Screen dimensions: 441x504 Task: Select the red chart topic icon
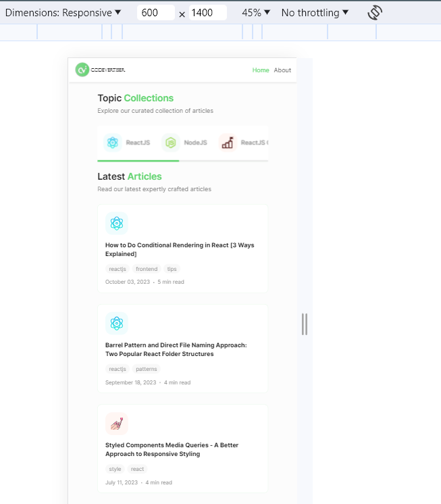pyautogui.click(x=228, y=143)
